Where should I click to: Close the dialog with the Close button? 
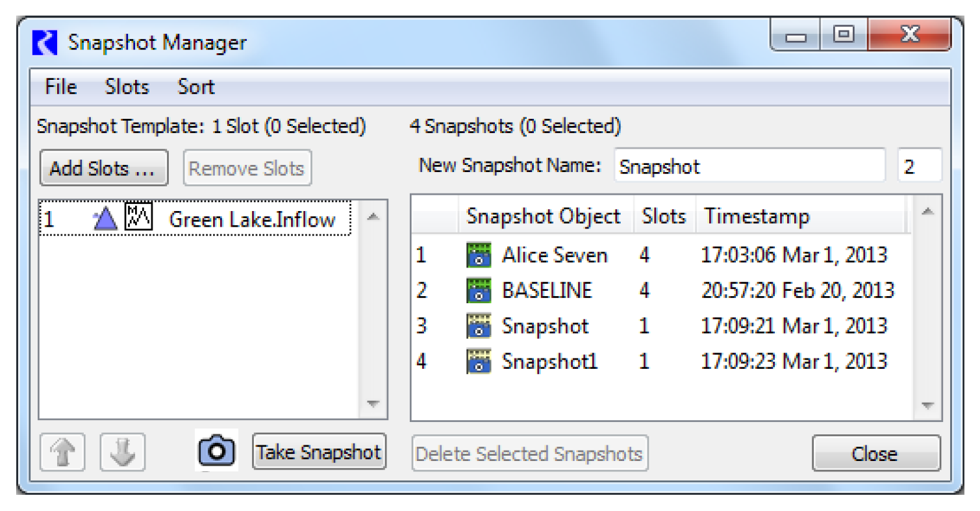tap(875, 453)
